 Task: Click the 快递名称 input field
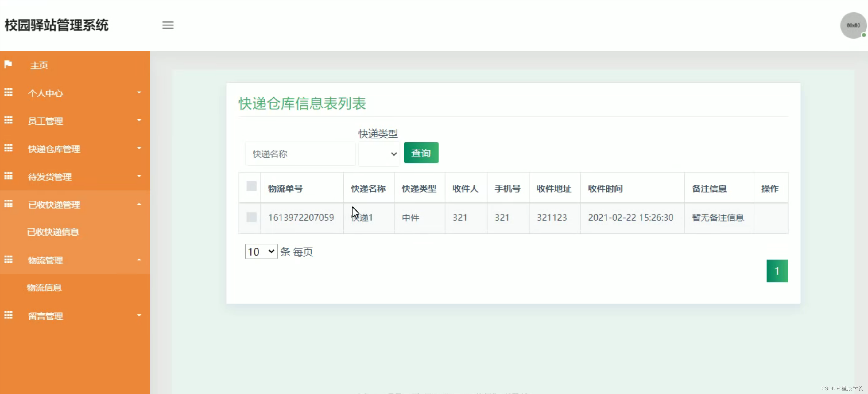[x=300, y=154]
